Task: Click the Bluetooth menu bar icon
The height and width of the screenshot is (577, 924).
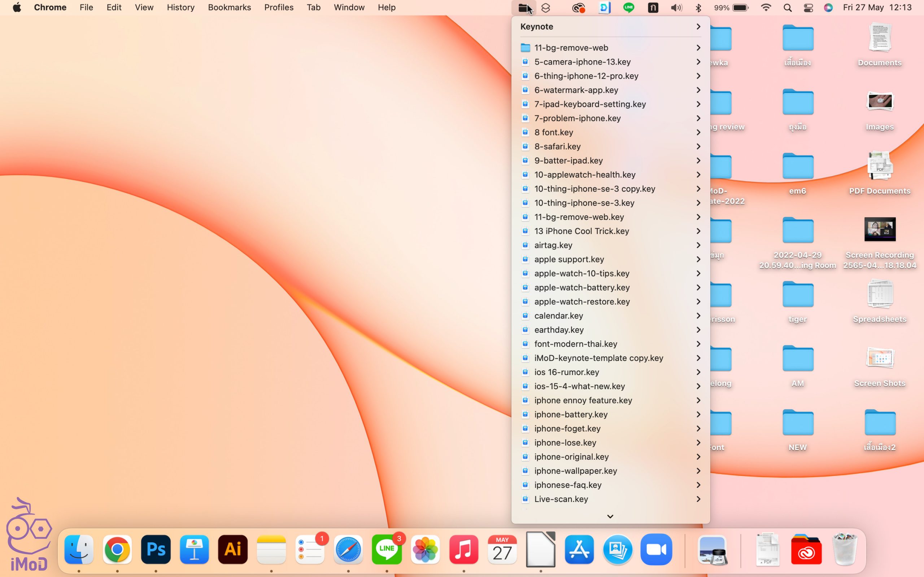Action: 698,8
